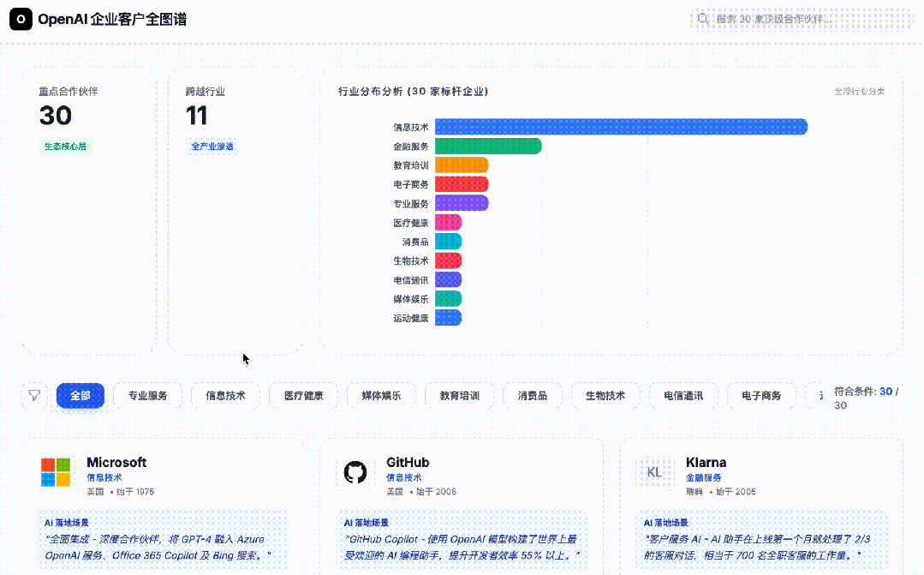Click GitHub's AI 落地场景 description box
Screen dimensions: 924x575
tap(462, 540)
